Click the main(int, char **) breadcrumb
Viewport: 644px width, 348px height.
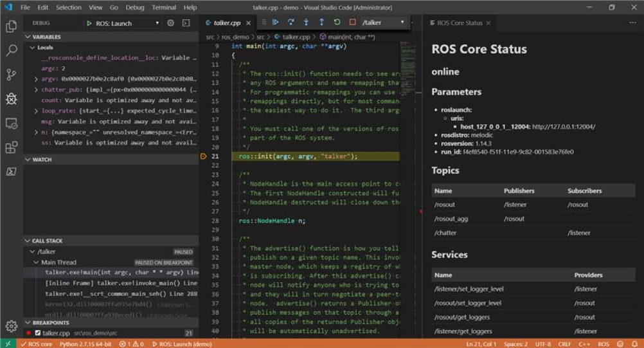(348, 37)
